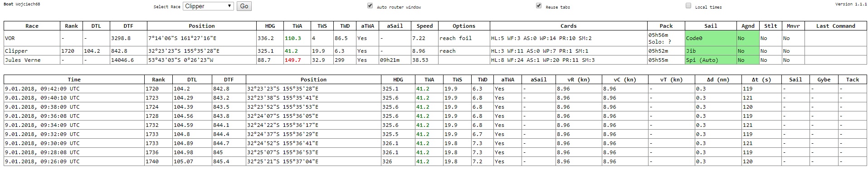Open the Select Race dropdown
868x171 pixels.
(x=208, y=6)
